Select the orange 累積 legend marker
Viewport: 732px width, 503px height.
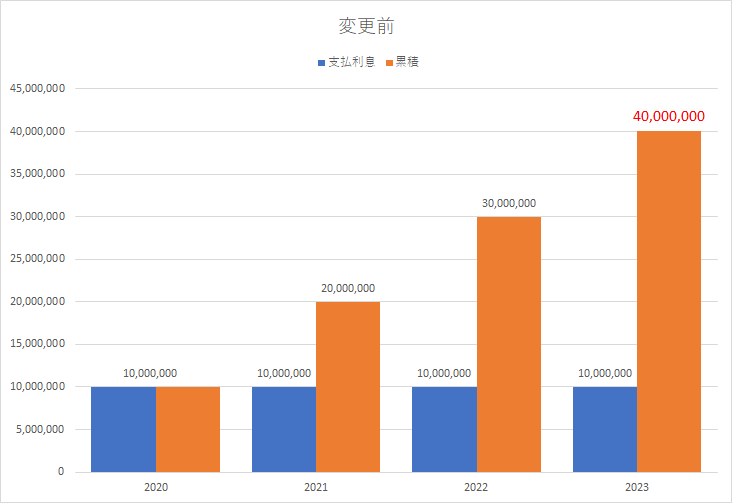(387, 62)
